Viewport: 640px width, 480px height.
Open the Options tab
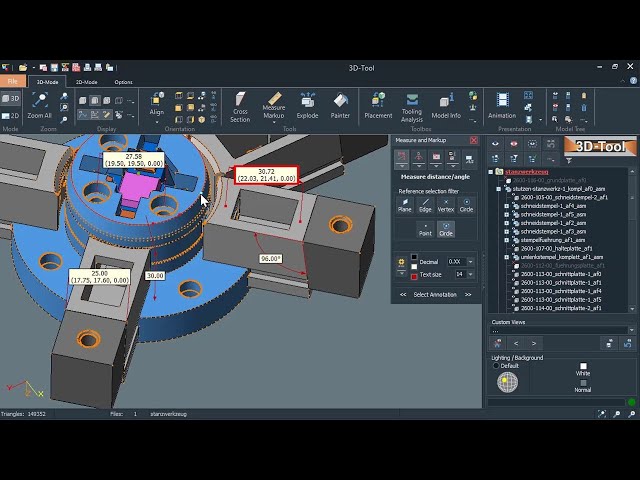123,82
